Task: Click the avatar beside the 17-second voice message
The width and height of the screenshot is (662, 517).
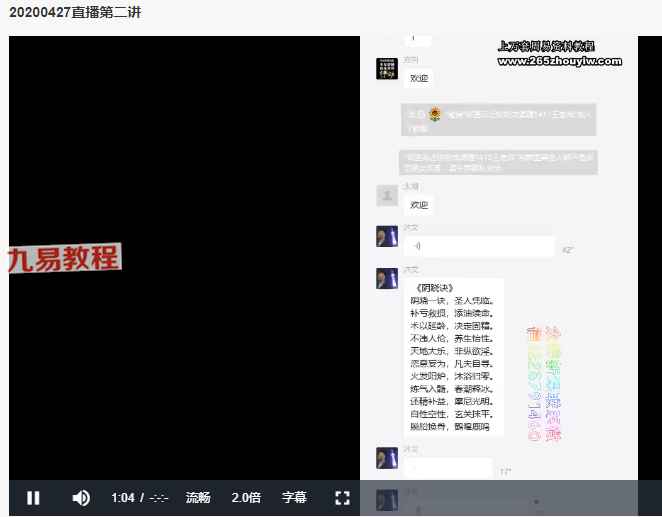Action: click(x=386, y=458)
